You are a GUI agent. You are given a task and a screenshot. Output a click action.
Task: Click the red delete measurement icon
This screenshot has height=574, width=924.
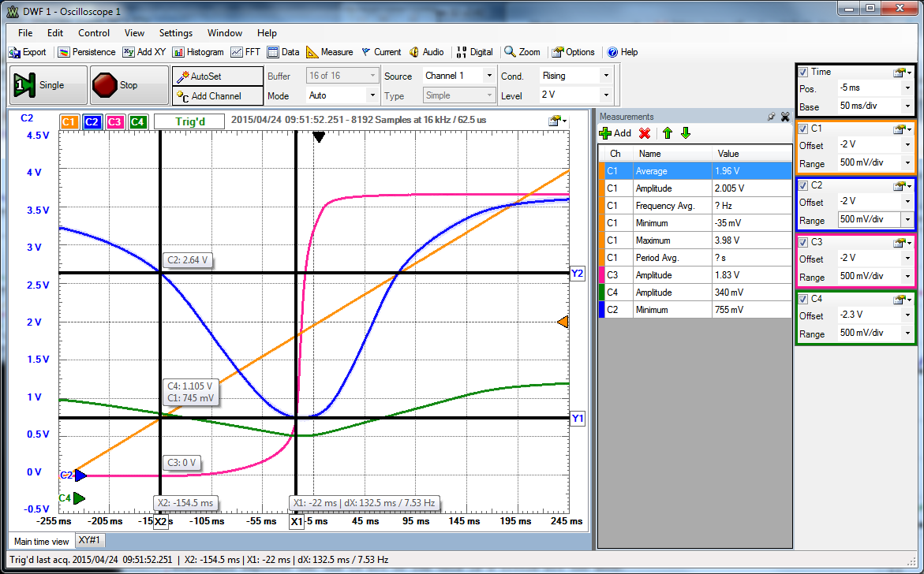click(x=645, y=133)
